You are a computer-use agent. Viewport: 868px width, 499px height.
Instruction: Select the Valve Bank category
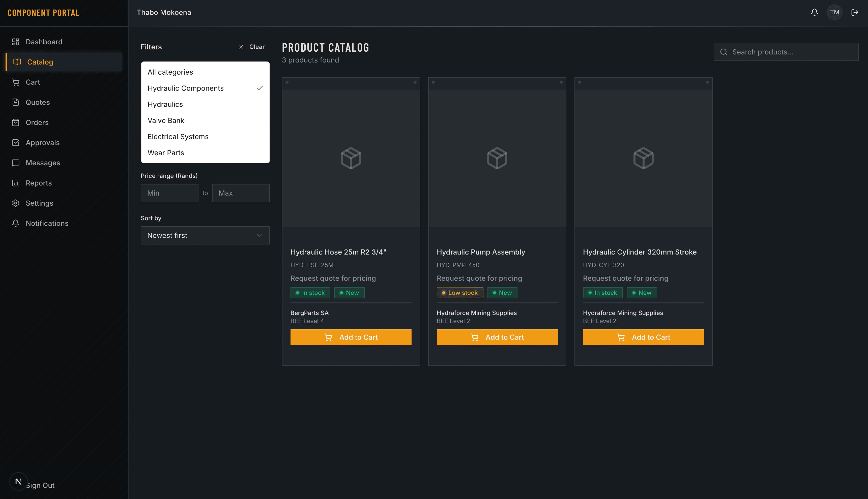click(x=166, y=120)
